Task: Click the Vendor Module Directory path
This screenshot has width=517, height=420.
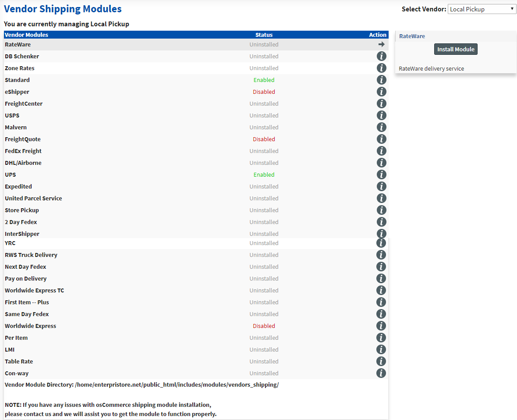Action: (177, 384)
